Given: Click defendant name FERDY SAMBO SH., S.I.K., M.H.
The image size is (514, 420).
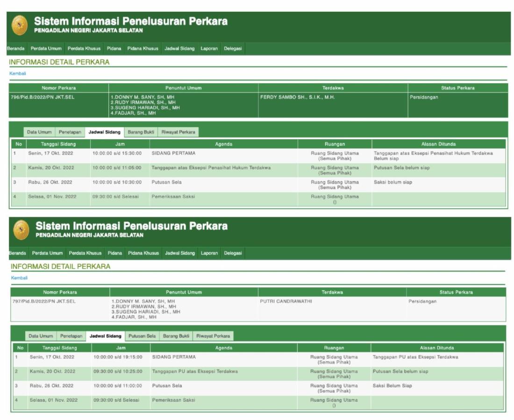Looking at the screenshot, I should tap(297, 97).
